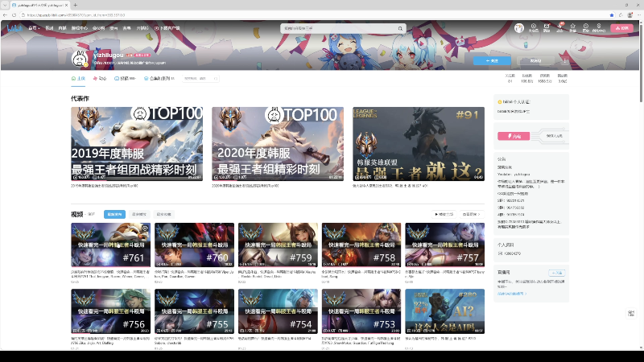The image size is (644, 362).
Task: Open the #91 featured video thumbnail
Action: point(419,144)
